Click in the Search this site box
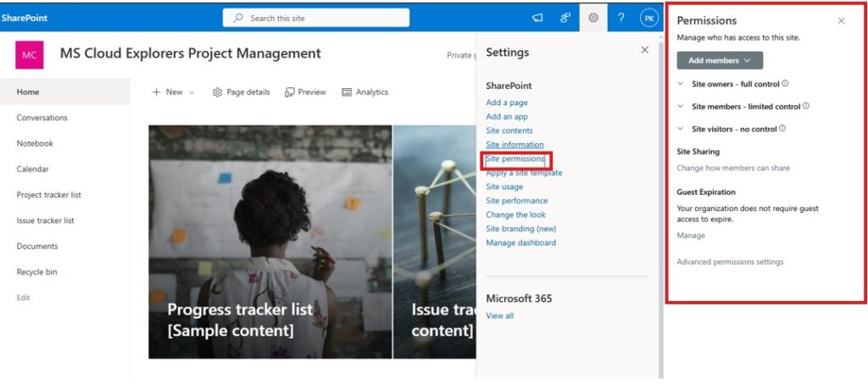 coord(316,18)
